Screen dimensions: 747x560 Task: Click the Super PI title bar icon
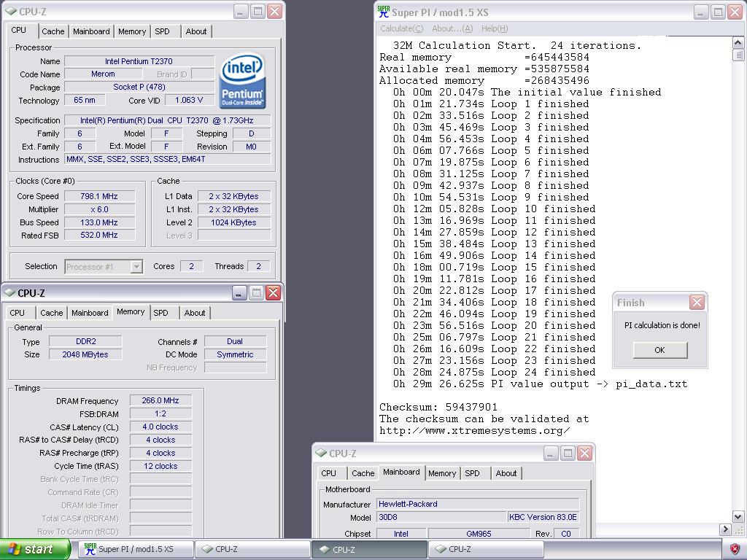(x=383, y=12)
